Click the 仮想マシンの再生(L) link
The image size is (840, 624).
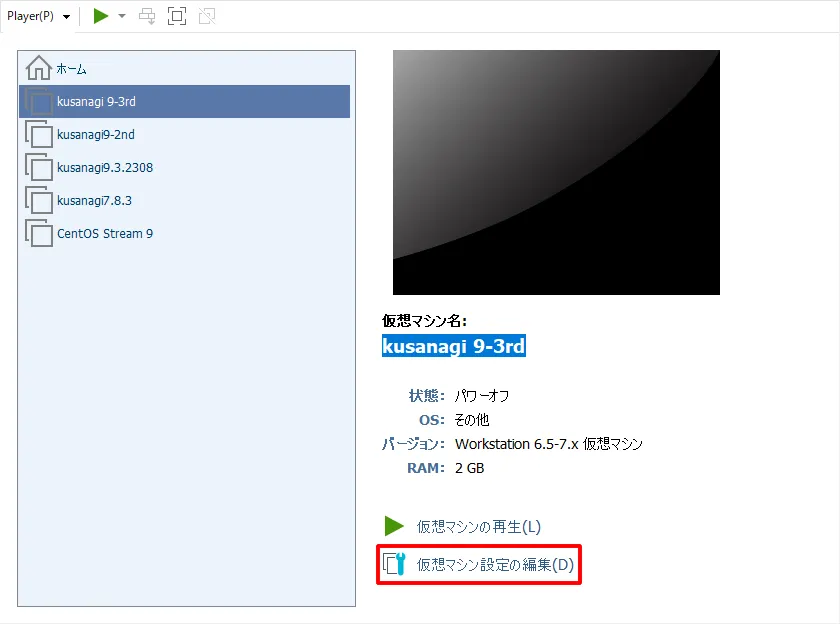(479, 527)
